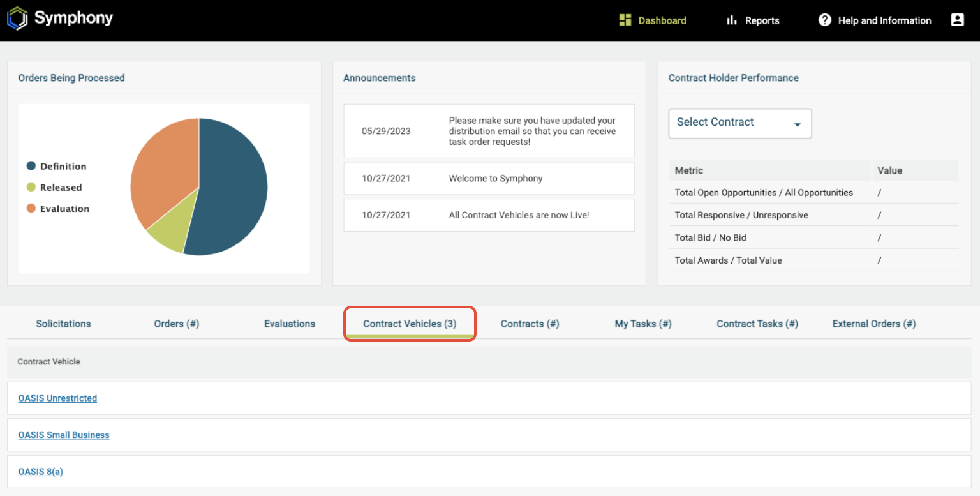The width and height of the screenshot is (980, 496).
Task: Switch to the Solicitations tab
Action: click(63, 324)
